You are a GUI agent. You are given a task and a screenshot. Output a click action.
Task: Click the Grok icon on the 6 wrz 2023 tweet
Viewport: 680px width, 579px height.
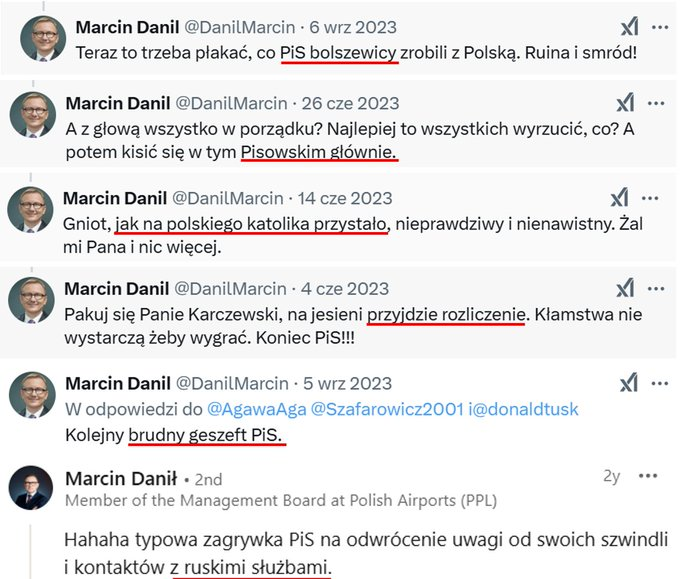(628, 27)
